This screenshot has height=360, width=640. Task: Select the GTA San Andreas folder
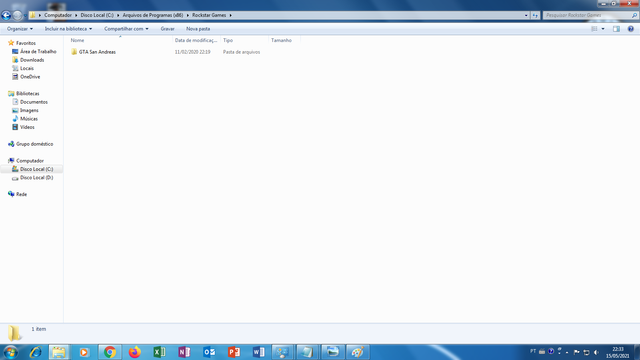click(x=97, y=52)
